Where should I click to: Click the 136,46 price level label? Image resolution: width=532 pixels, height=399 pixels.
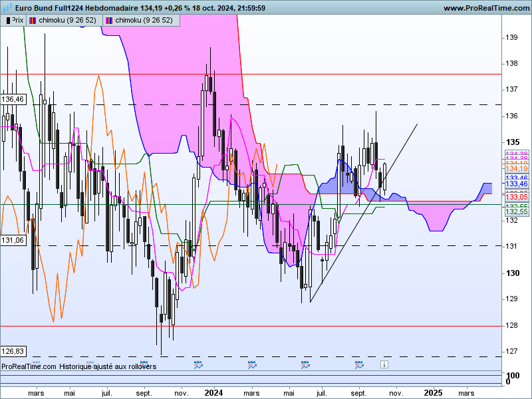pyautogui.click(x=13, y=99)
